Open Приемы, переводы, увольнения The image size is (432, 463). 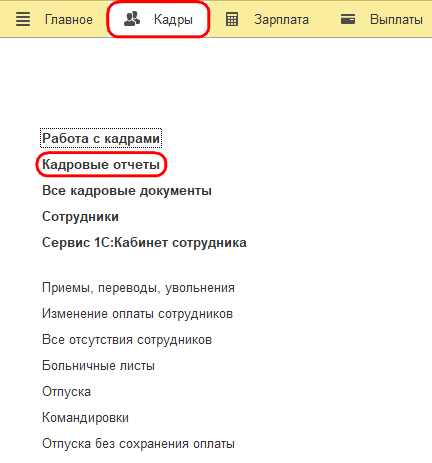pos(138,288)
